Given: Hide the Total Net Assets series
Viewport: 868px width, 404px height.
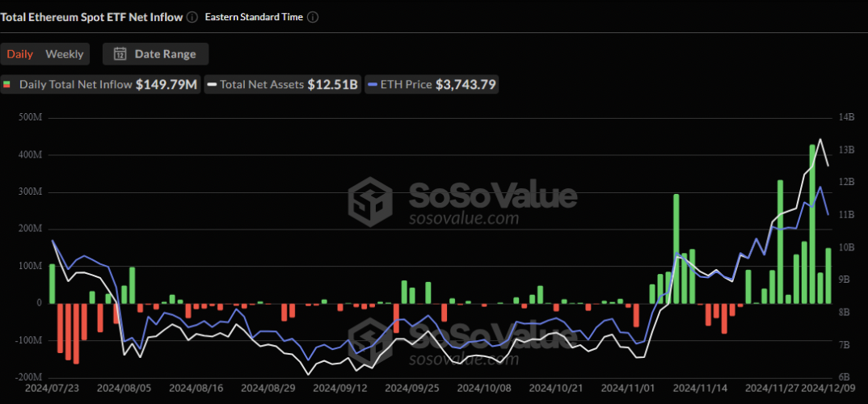Looking at the screenshot, I should point(283,84).
